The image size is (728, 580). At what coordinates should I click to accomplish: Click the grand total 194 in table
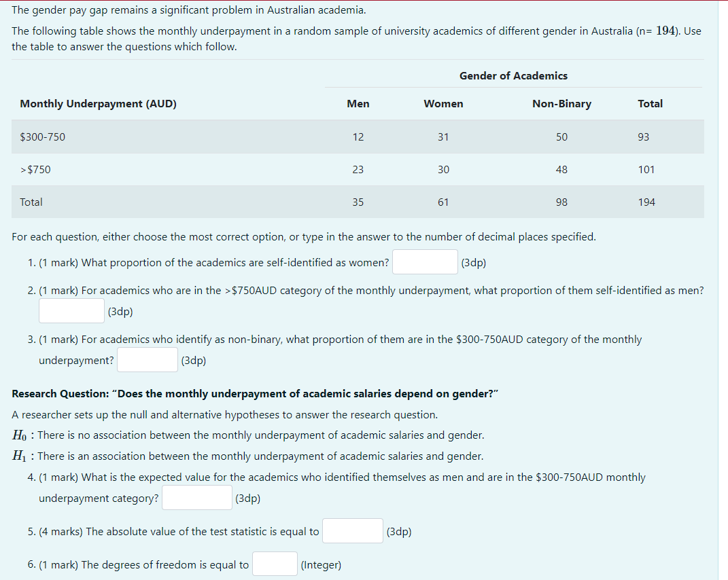pos(646,202)
